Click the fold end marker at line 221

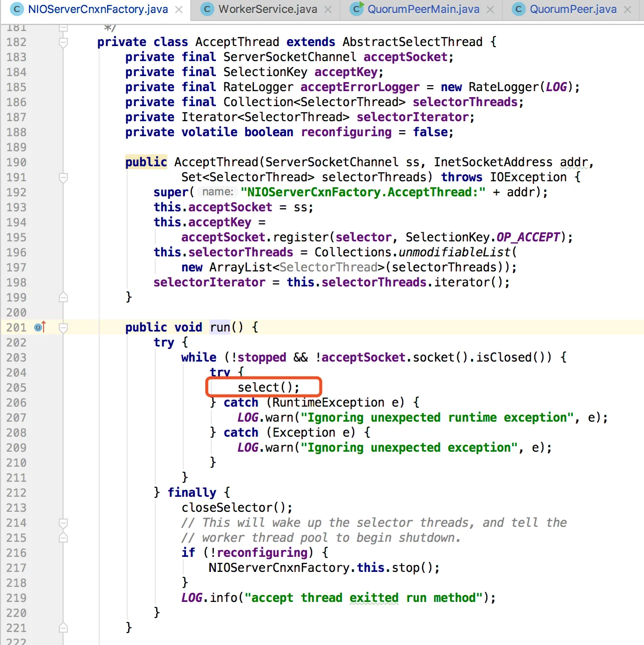click(x=63, y=628)
